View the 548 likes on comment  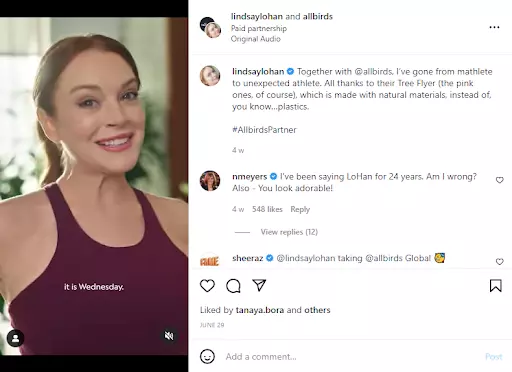click(267, 209)
